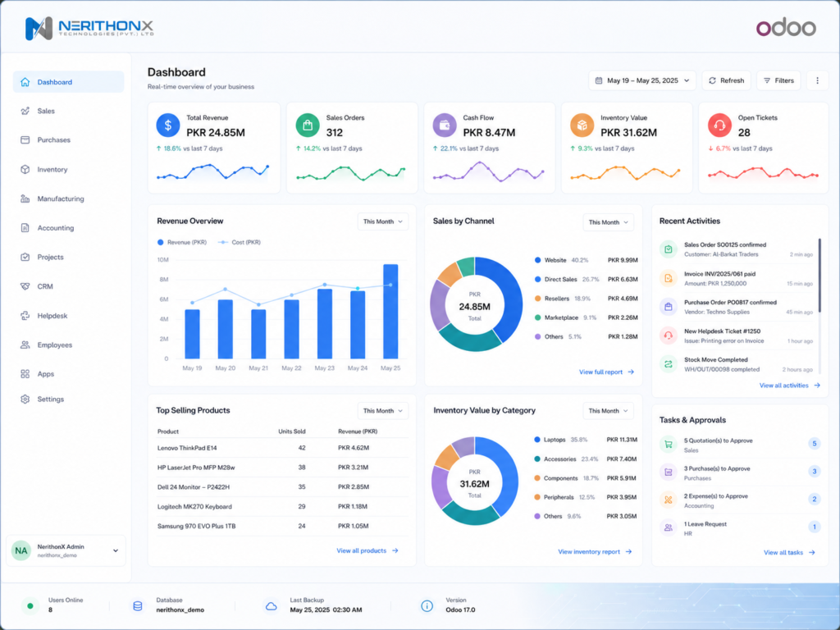Click View all products link

pos(367,550)
